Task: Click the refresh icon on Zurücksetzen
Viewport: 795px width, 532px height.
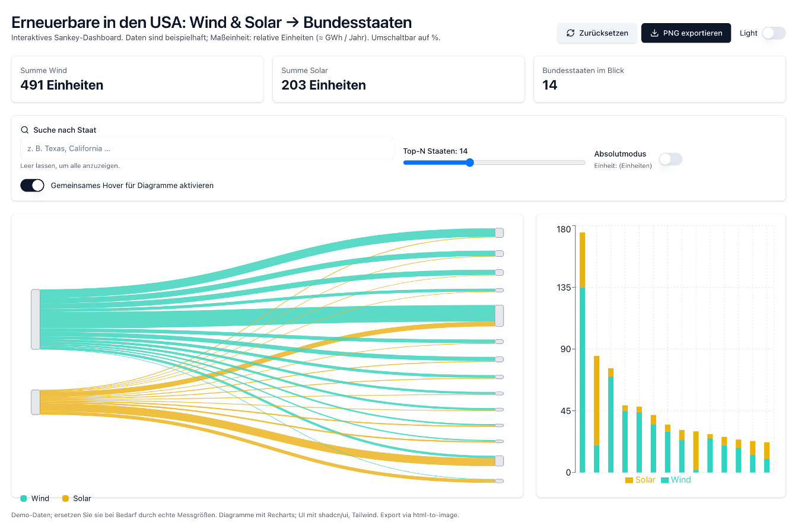Action: pyautogui.click(x=570, y=33)
